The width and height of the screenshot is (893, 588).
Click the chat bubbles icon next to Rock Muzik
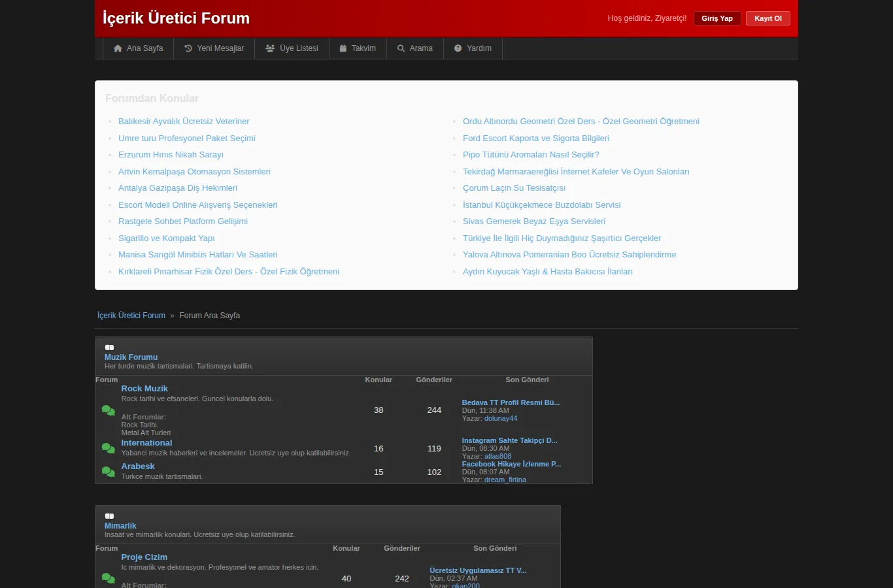[x=109, y=410]
